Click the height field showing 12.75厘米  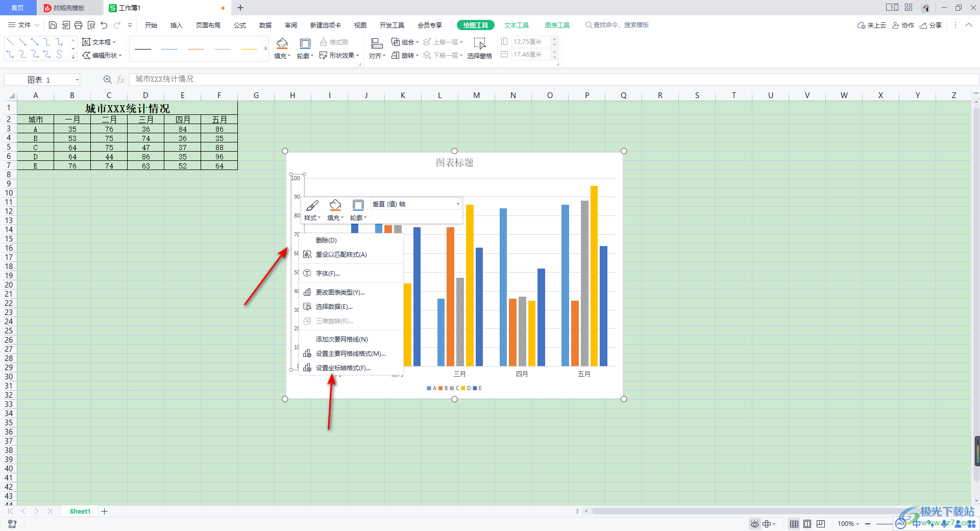tap(531, 42)
